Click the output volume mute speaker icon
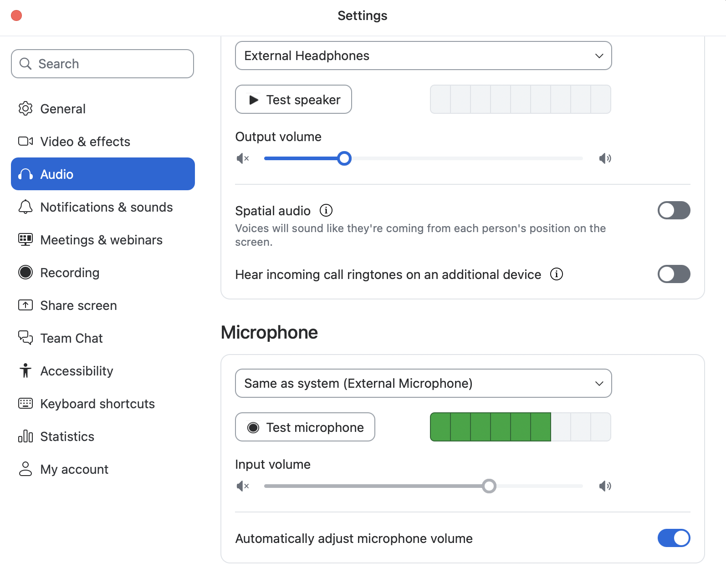 (x=243, y=158)
